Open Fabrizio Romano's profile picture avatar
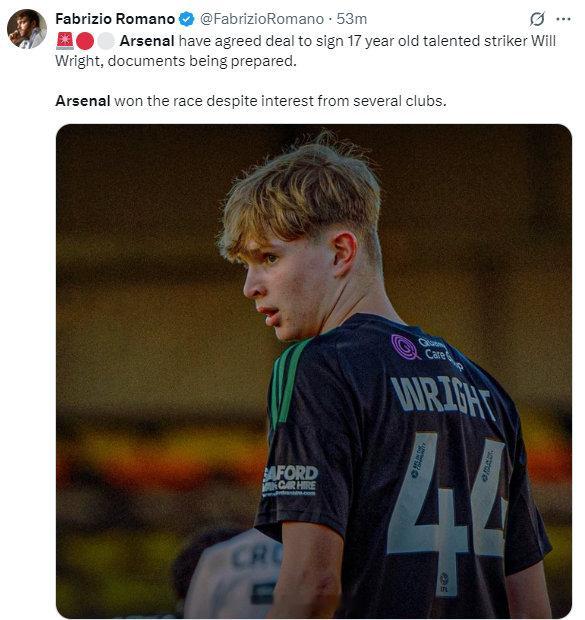Viewport: 585px width, 620px height. pyautogui.click(x=27, y=29)
